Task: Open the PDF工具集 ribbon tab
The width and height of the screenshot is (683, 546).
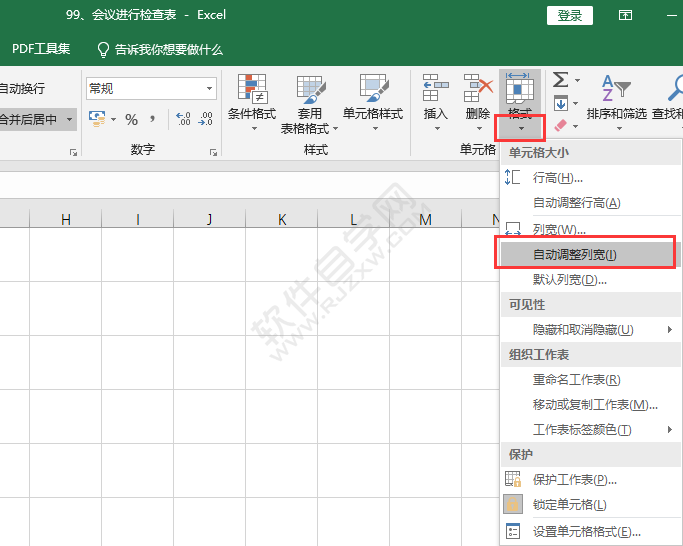Action: coord(41,49)
